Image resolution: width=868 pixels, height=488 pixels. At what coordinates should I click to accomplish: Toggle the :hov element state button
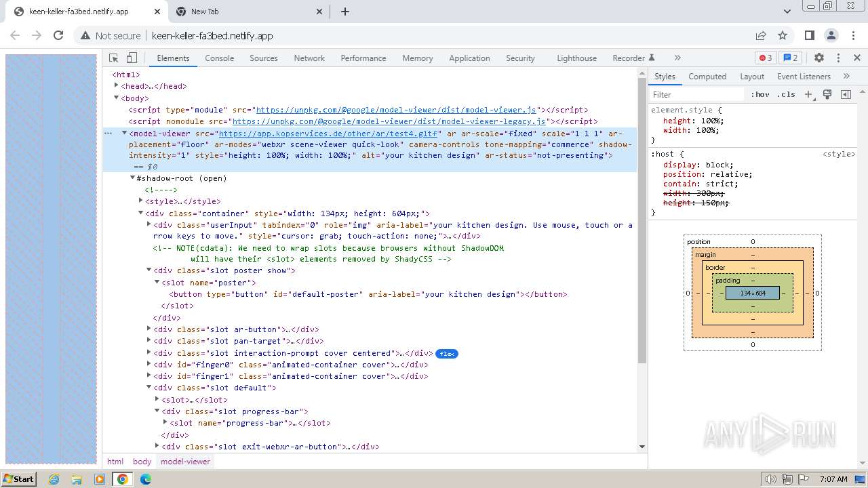pos(759,95)
